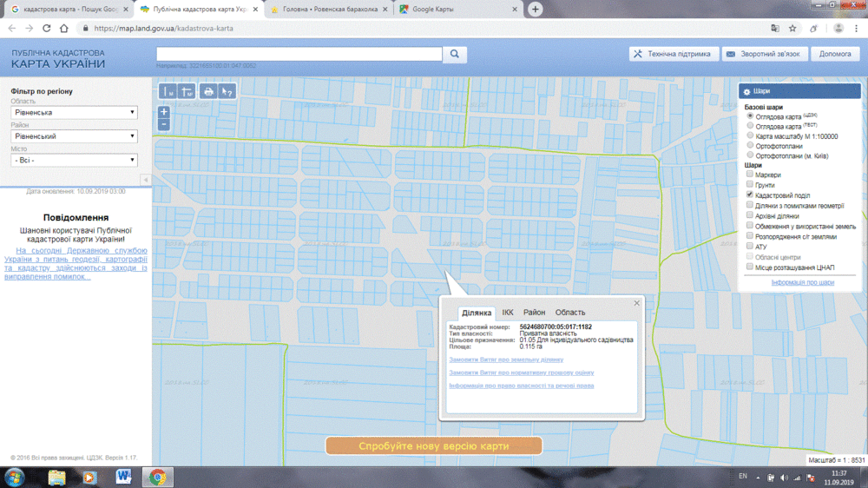Open Допомога help page
Screen dimensions: 868x488
coord(835,54)
